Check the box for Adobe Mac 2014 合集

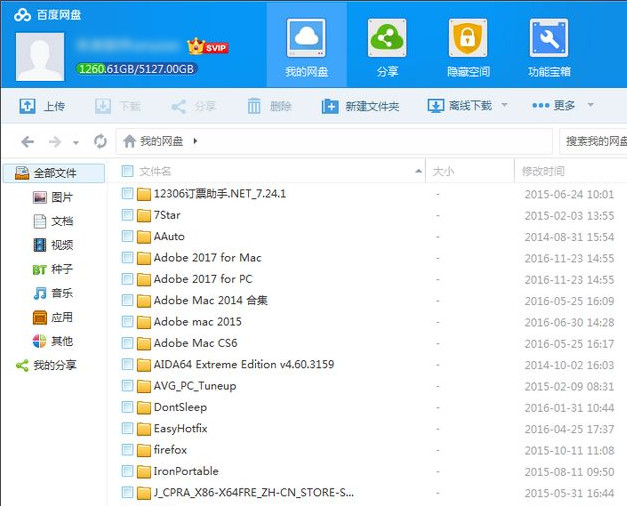pyautogui.click(x=128, y=300)
